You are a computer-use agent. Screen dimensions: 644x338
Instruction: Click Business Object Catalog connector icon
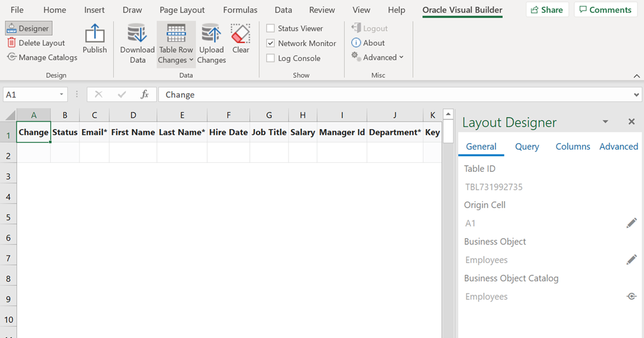click(x=632, y=296)
